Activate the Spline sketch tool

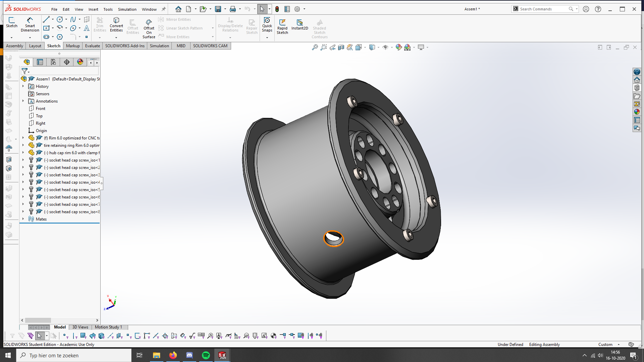pyautogui.click(x=73, y=19)
